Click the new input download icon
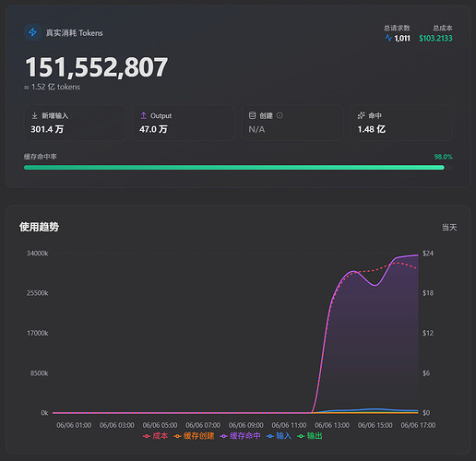 coord(34,115)
